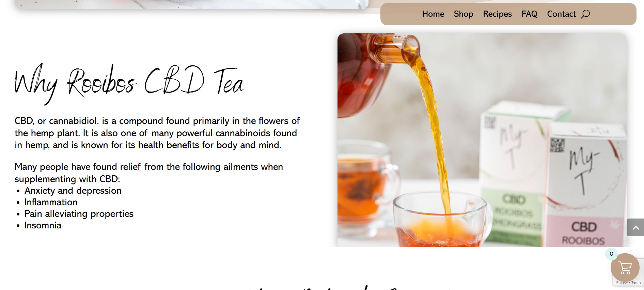Open the search magnifier icon in navbar
Image resolution: width=644 pixels, height=290 pixels.
585,14
